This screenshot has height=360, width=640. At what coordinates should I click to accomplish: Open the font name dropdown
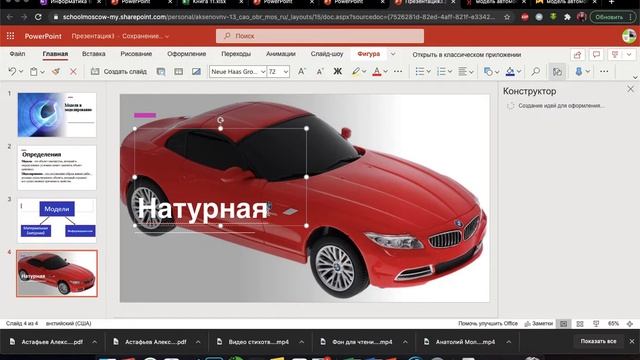(262, 71)
